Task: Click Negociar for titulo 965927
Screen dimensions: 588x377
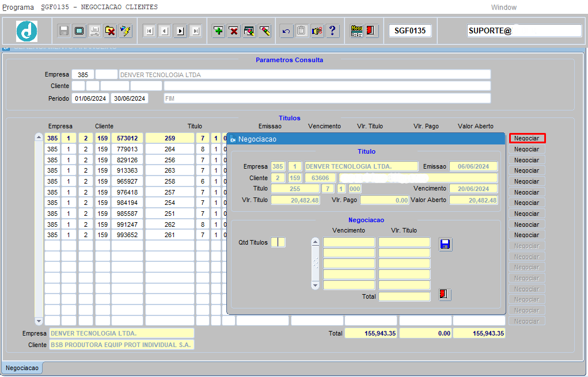Action: pos(526,181)
